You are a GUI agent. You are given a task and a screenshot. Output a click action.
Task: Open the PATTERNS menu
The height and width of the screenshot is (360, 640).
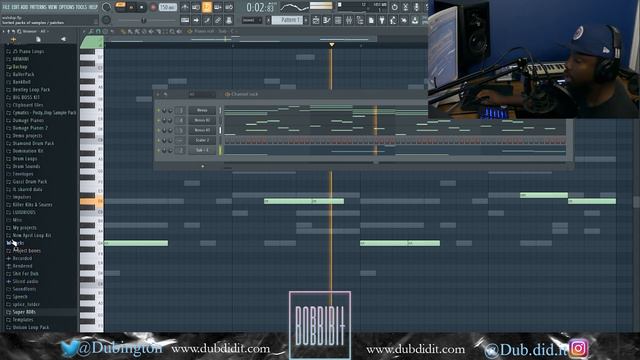point(38,7)
